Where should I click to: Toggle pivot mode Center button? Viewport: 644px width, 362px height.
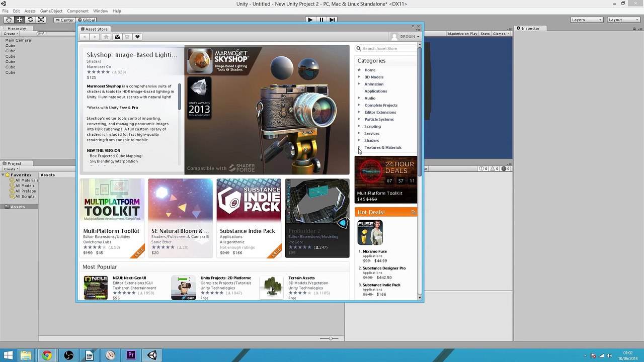click(64, 20)
